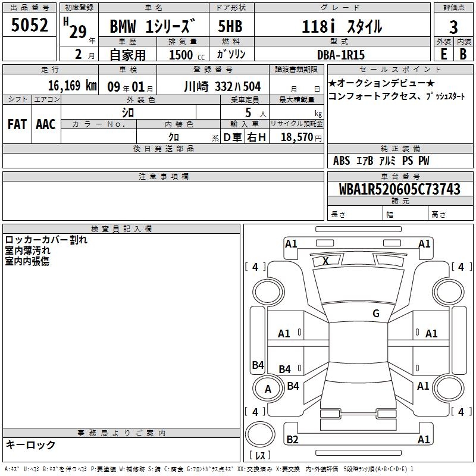Select the exterior grade E cell
476x476 pixels.
443,54
